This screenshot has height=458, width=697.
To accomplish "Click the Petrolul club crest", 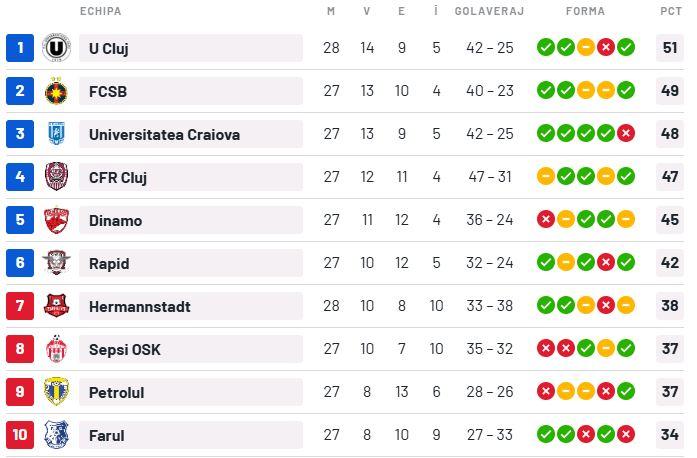I will click(57, 392).
